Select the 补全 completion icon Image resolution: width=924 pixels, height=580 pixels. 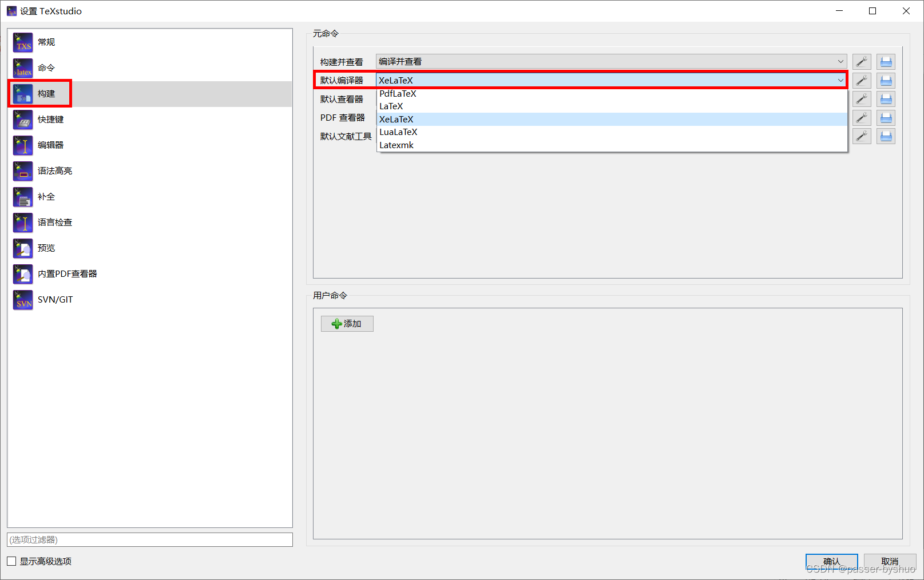pos(23,197)
